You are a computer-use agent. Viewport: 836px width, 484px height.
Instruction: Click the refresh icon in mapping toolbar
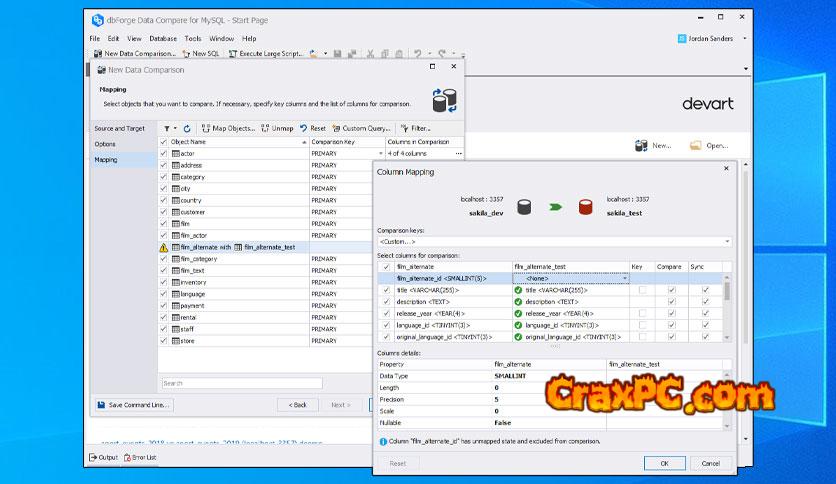186,128
